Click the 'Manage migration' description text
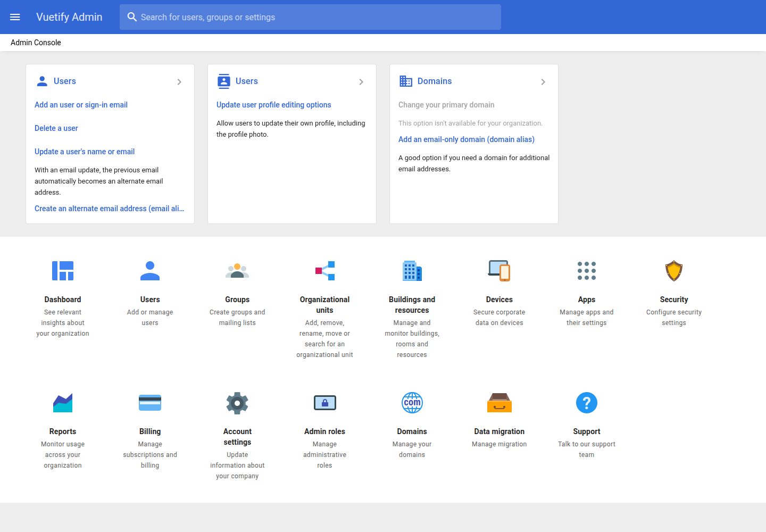 pyautogui.click(x=499, y=444)
